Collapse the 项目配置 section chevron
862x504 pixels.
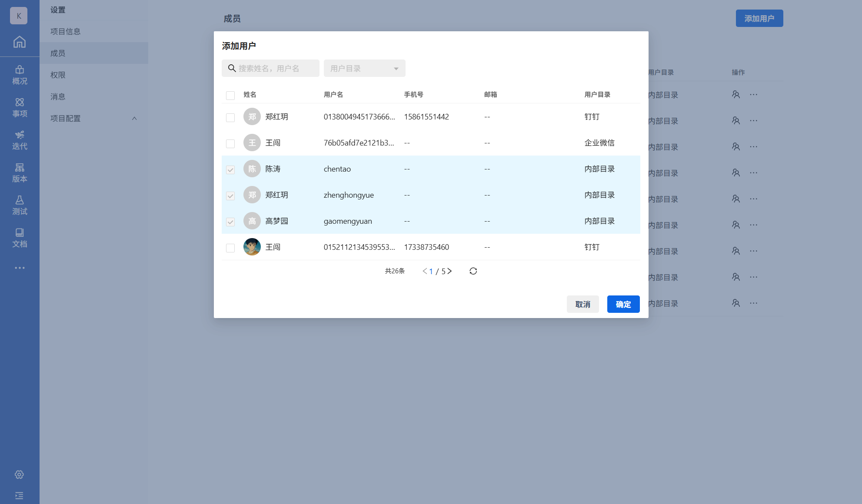pos(134,118)
